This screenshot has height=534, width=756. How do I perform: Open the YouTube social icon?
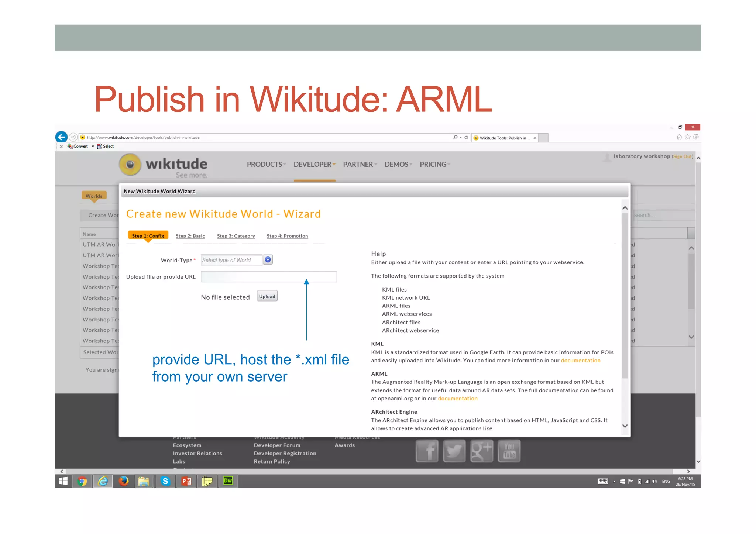509,451
